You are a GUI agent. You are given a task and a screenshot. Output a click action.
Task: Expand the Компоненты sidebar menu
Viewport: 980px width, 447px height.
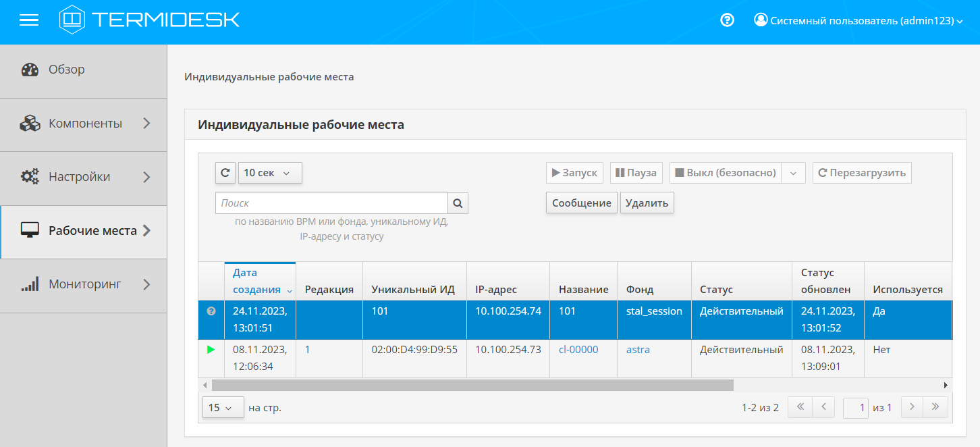pyautogui.click(x=85, y=124)
